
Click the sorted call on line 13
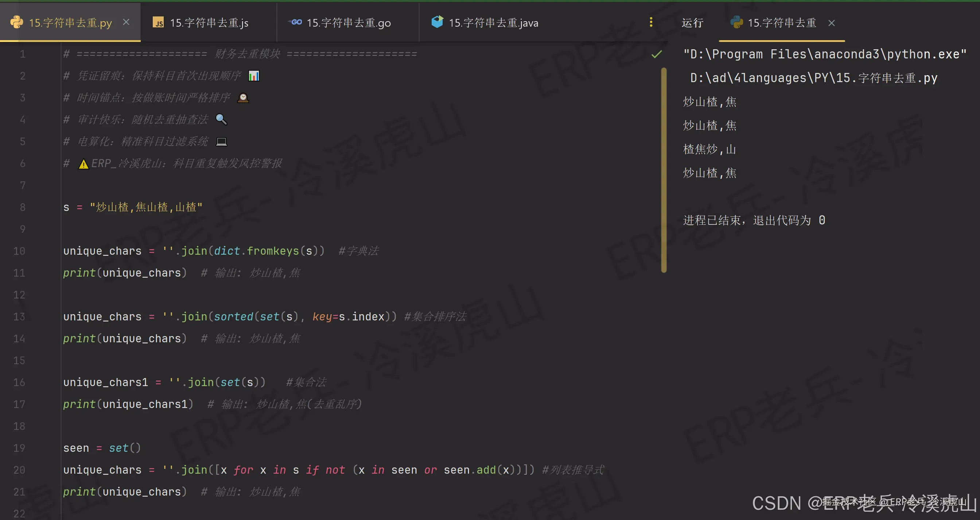(x=234, y=317)
